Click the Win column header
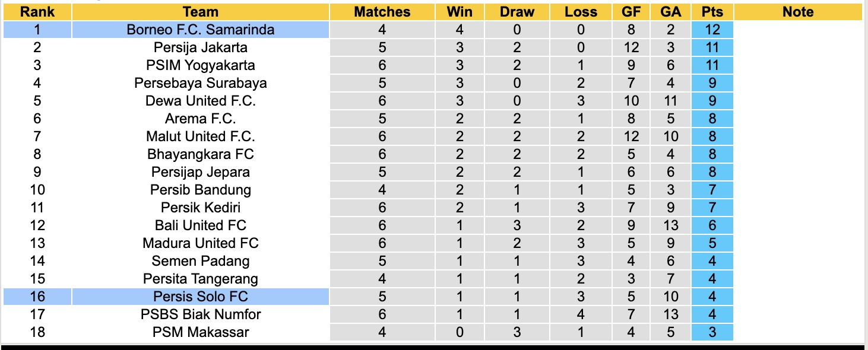The width and height of the screenshot is (868, 350). [460, 12]
